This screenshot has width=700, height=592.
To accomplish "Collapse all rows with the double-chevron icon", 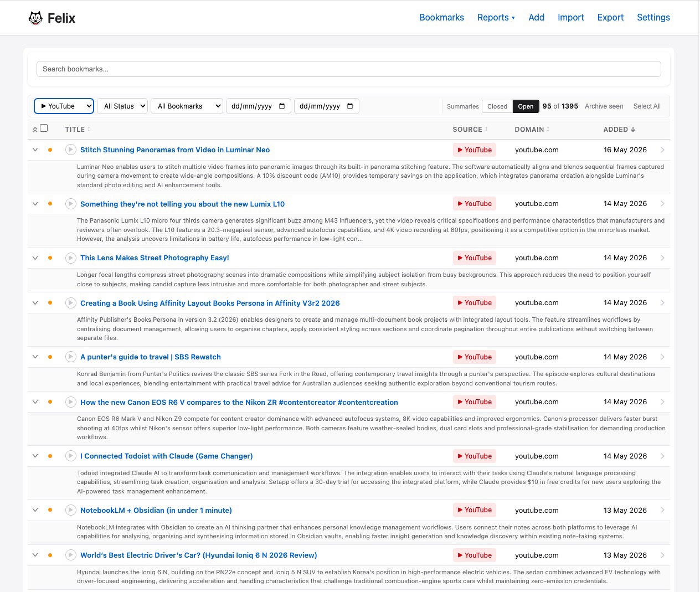I will click(35, 130).
